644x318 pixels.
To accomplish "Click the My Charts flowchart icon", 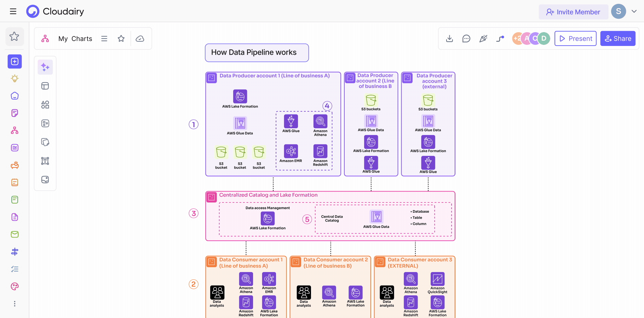I will pos(45,39).
